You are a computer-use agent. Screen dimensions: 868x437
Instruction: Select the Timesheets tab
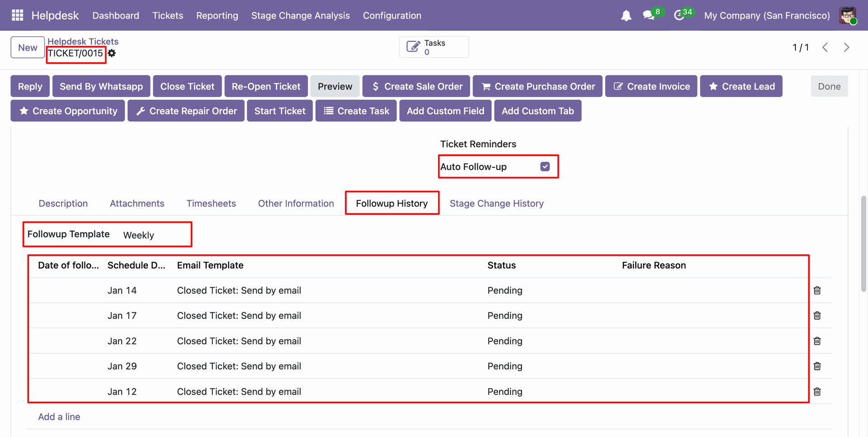coord(211,203)
